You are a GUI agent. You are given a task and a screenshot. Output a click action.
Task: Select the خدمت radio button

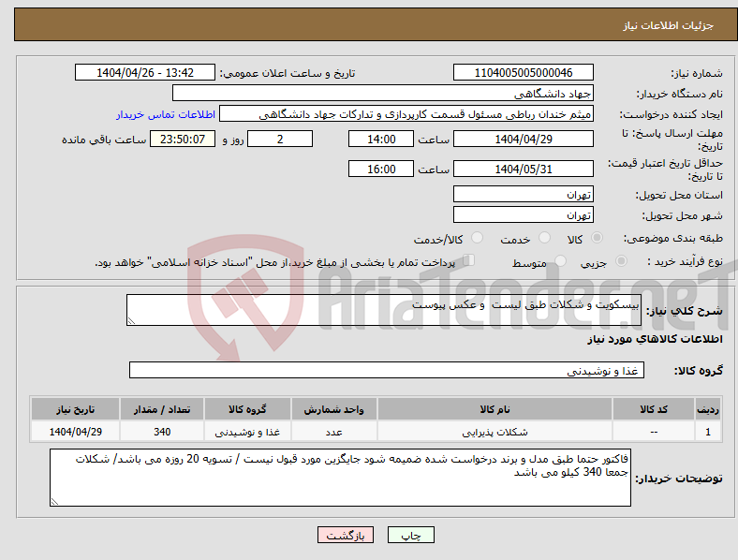pos(544,238)
